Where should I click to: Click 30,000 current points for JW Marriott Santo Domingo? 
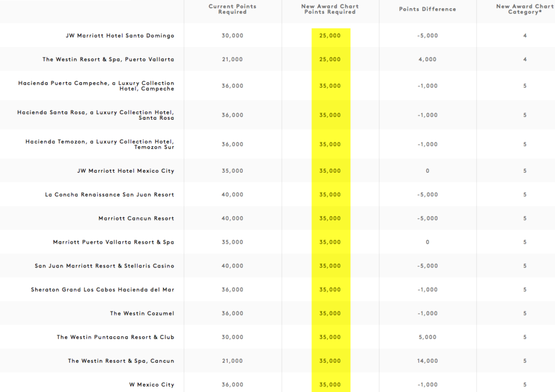tap(233, 36)
